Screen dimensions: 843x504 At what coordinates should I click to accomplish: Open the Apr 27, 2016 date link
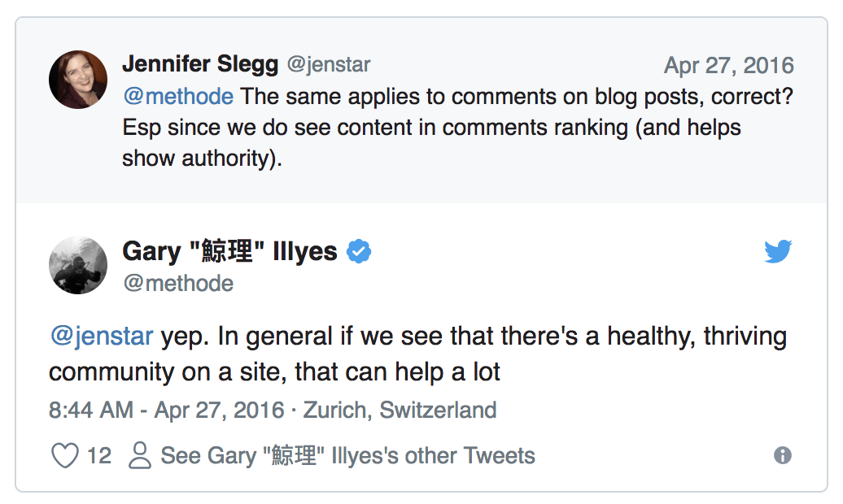point(728,65)
